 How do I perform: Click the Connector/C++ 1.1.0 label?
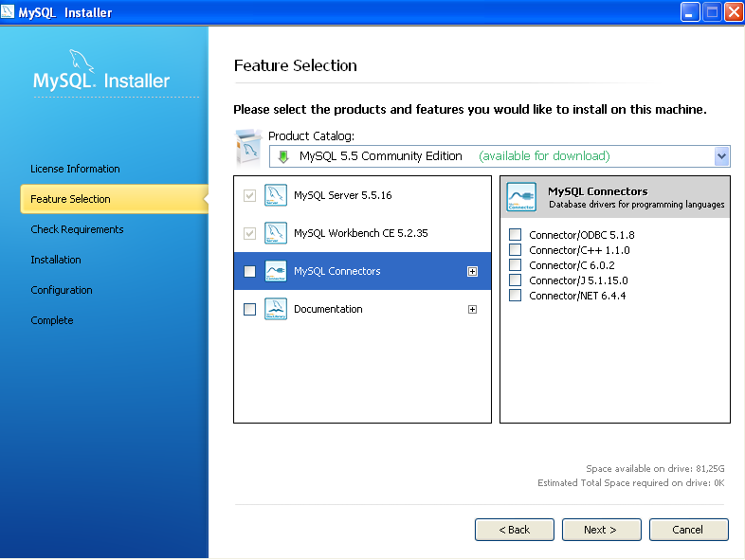579,250
